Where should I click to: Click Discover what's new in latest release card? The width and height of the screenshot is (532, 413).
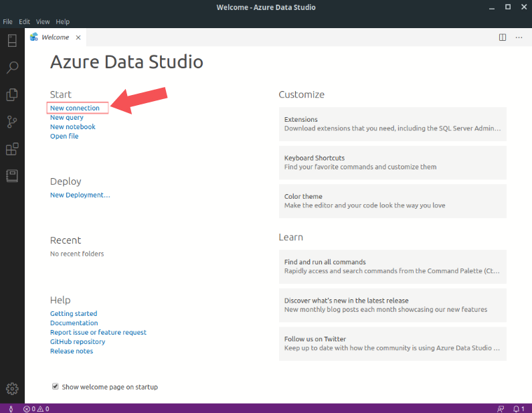pyautogui.click(x=393, y=305)
